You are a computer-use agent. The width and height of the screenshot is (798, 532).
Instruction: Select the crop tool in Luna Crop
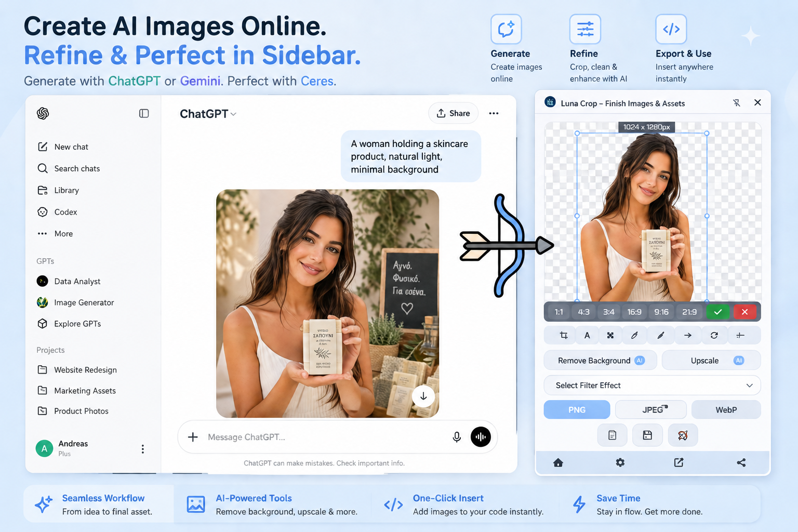pyautogui.click(x=564, y=336)
